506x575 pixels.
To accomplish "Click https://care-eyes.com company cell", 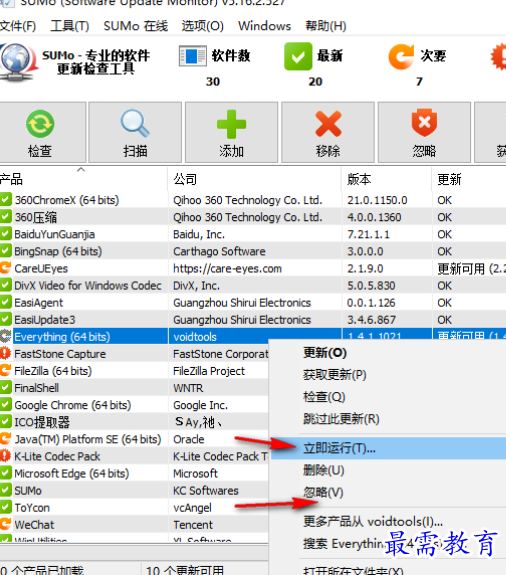I will 227,268.
